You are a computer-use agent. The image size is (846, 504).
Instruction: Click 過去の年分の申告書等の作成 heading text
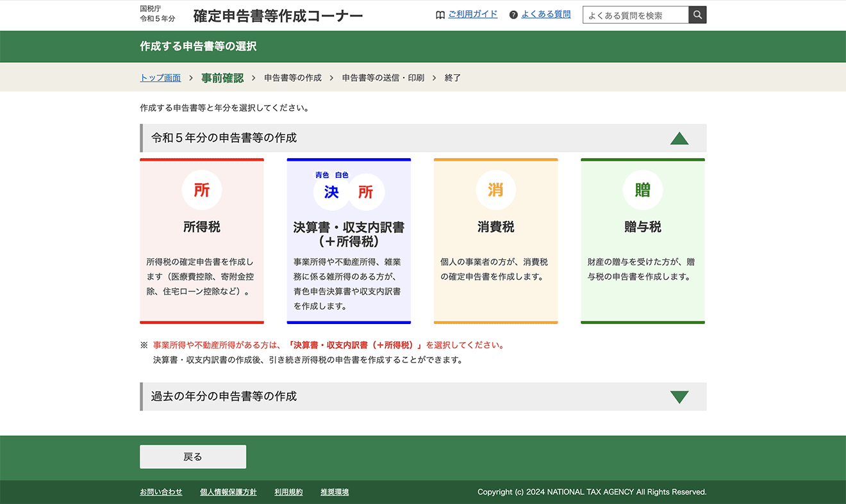[224, 396]
